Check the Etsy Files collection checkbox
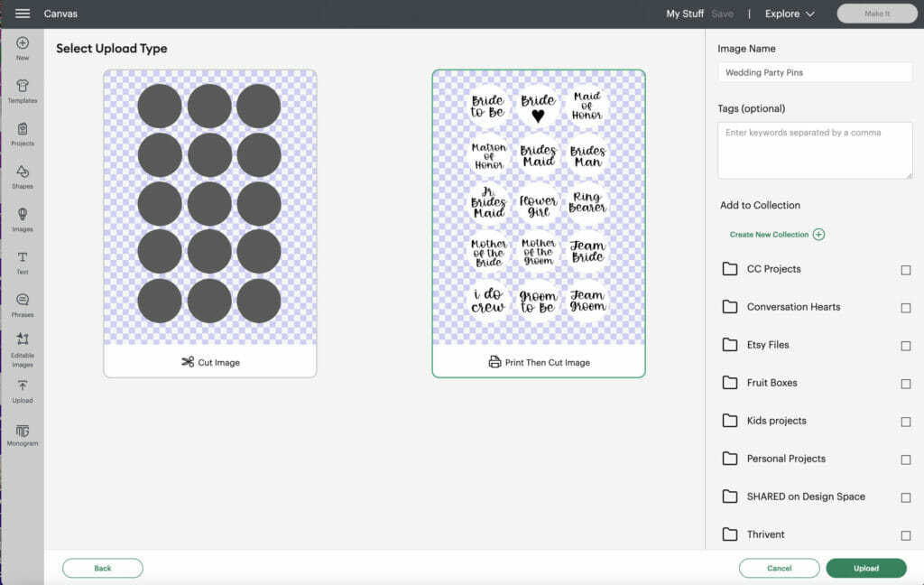The image size is (924, 585). pos(906,346)
